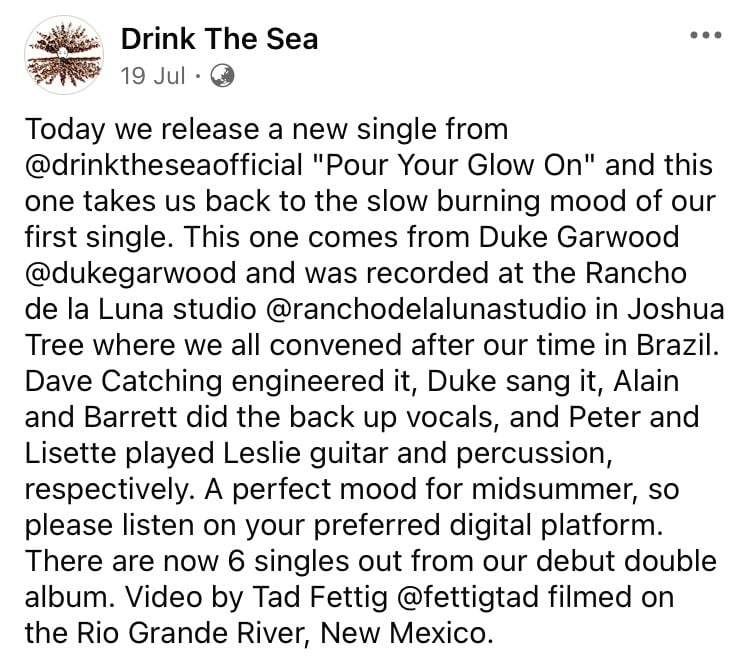The image size is (750, 659).
Task: Click the @dukegarwood mention
Action: coord(130,274)
